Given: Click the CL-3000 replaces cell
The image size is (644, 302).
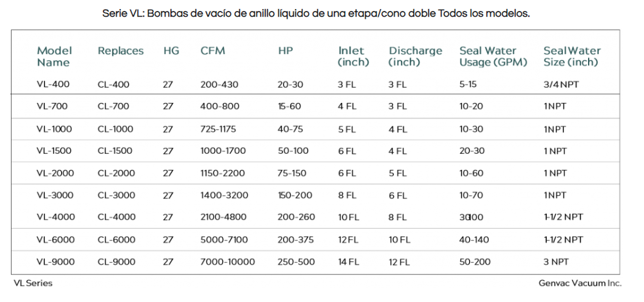Looking at the screenshot, I should (118, 196).
